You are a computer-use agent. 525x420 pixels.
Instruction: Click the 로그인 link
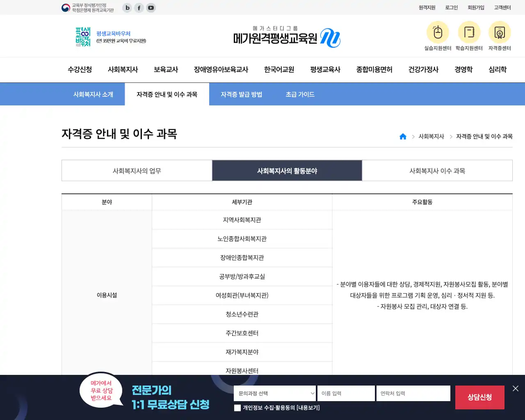pyautogui.click(x=451, y=7)
